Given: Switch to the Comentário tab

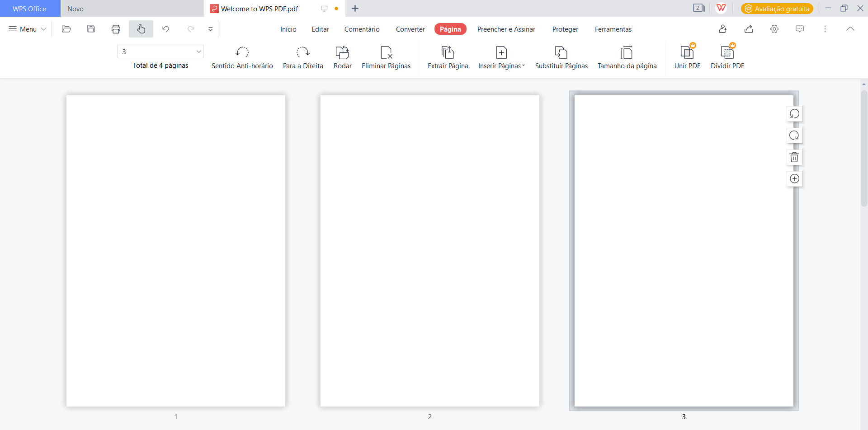Looking at the screenshot, I should (x=362, y=29).
